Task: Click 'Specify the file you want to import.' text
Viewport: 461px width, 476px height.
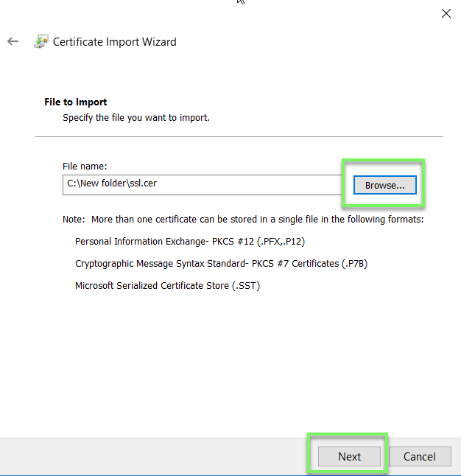Action: coord(136,118)
